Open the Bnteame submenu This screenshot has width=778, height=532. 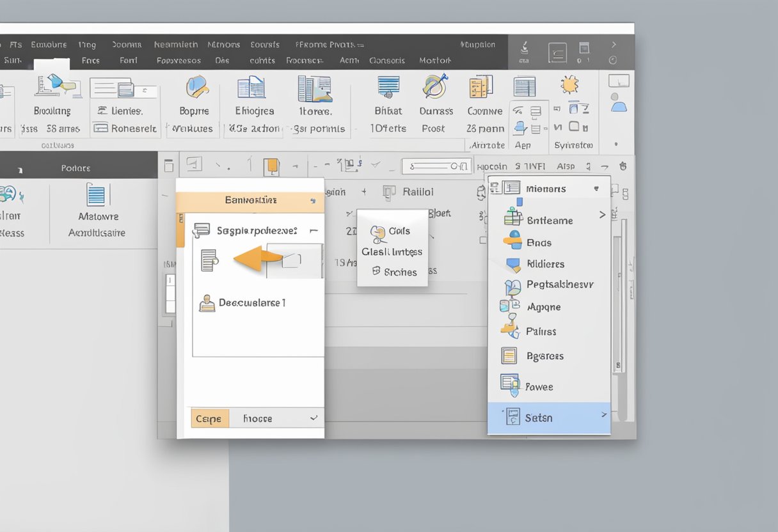pyautogui.click(x=552, y=220)
